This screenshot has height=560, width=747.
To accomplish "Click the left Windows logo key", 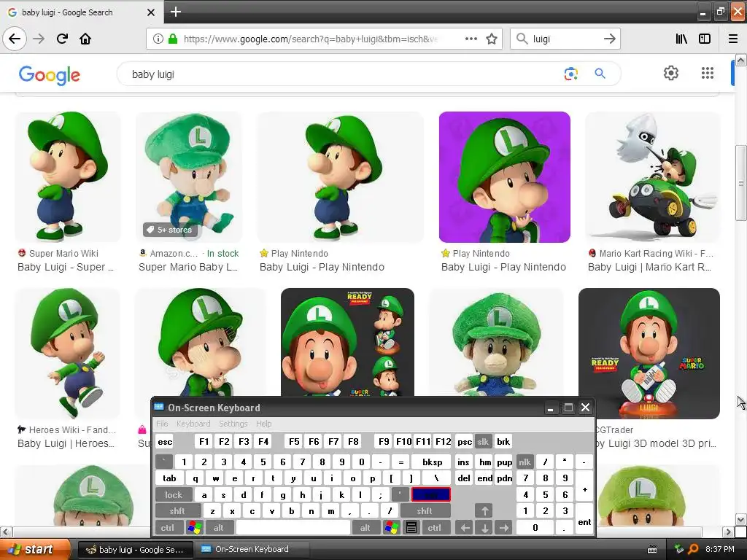I will pos(194,527).
